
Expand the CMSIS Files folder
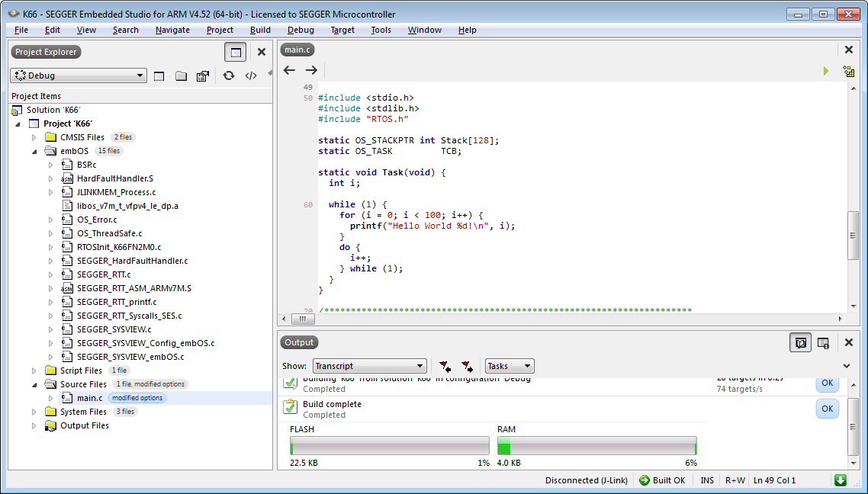(x=34, y=137)
